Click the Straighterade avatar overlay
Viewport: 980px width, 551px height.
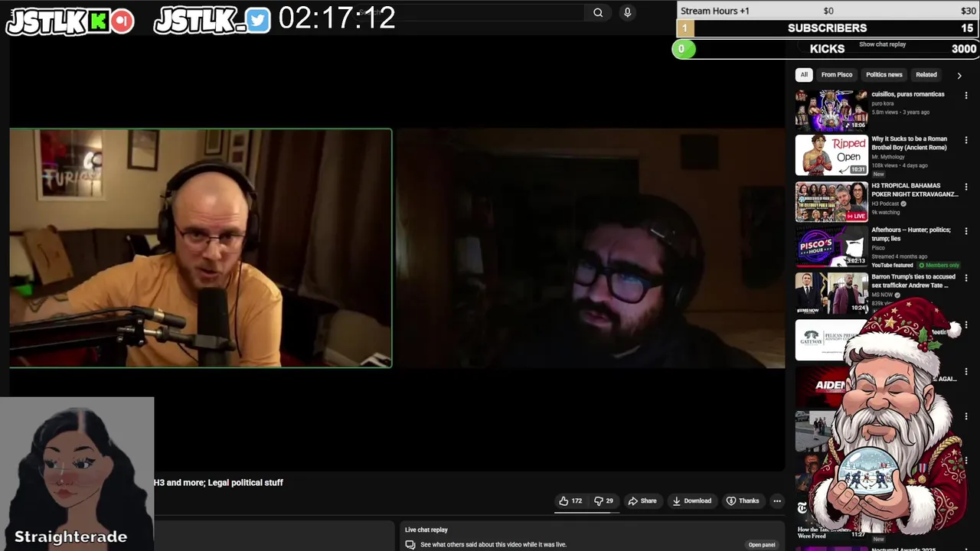click(x=77, y=473)
